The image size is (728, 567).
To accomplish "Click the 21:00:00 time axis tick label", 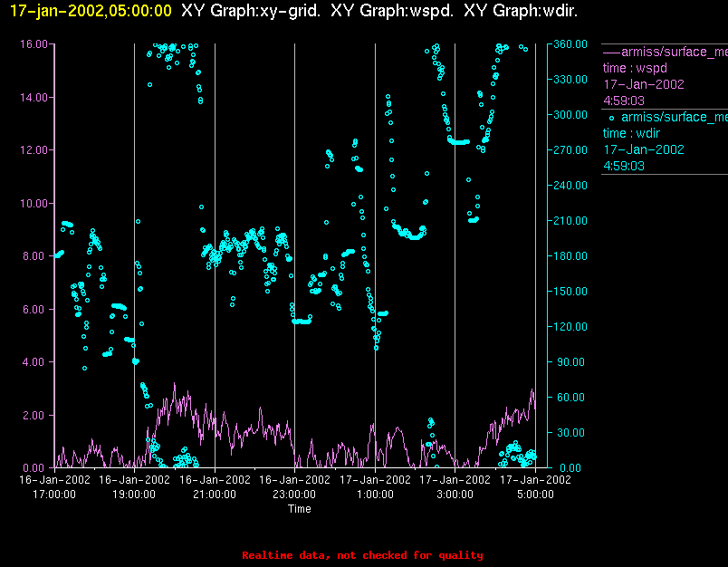I will [215, 495].
